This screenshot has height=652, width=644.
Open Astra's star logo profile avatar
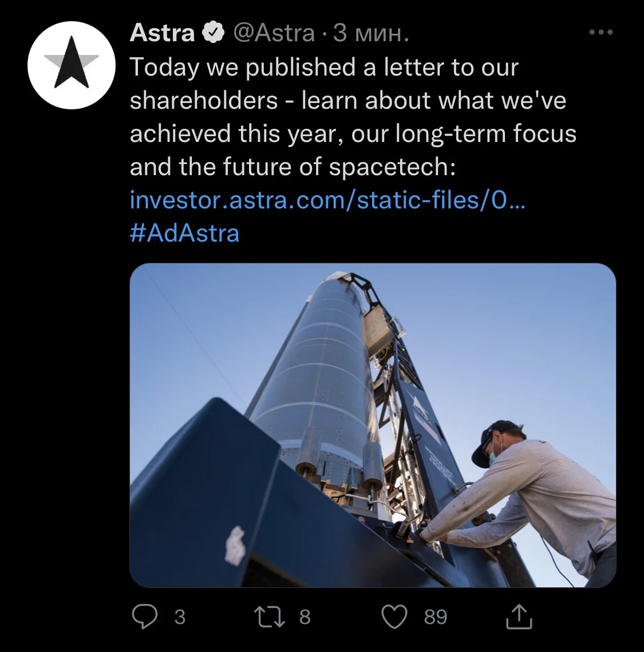click(72, 65)
